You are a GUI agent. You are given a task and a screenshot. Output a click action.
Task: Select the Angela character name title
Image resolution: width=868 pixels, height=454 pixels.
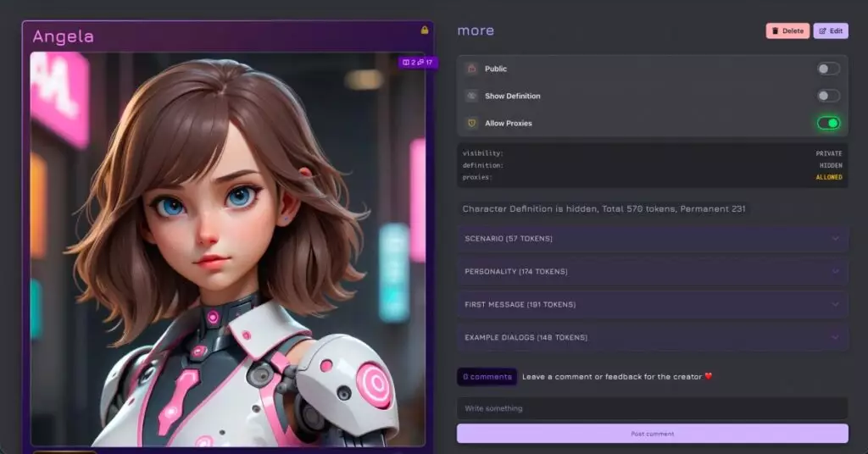point(63,36)
